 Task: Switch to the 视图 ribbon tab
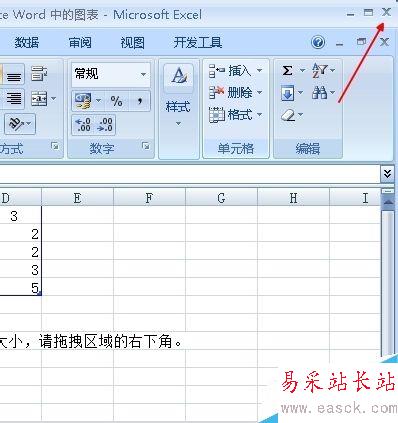(x=132, y=43)
